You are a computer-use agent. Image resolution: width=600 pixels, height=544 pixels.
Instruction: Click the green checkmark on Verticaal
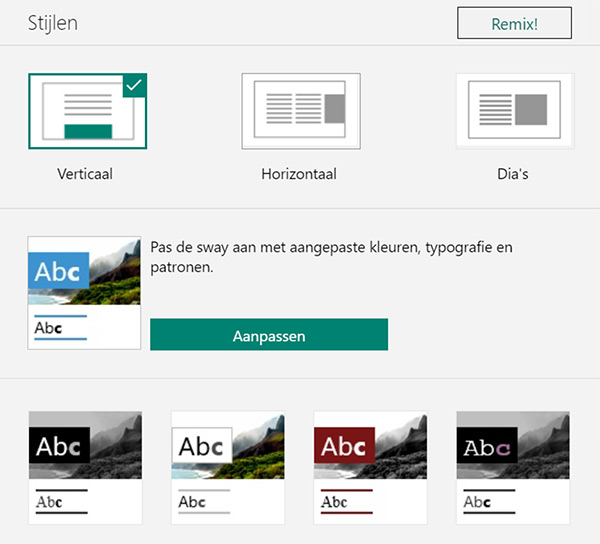click(135, 86)
